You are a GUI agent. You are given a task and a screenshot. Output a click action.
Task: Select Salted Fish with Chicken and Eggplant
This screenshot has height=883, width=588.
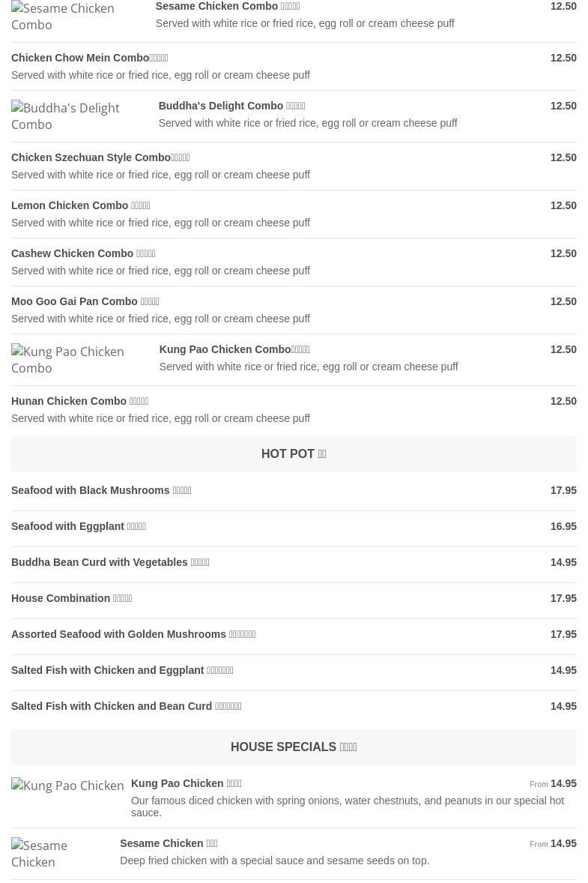pos(122,670)
